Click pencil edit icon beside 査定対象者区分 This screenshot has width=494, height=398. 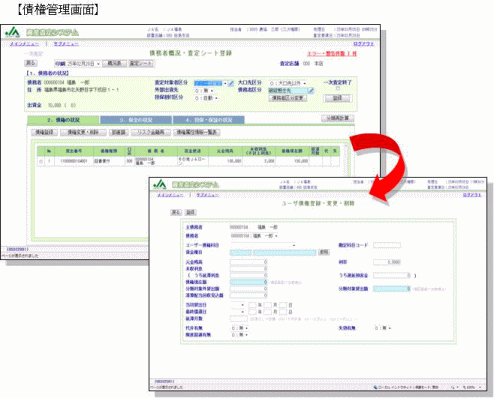(231, 83)
